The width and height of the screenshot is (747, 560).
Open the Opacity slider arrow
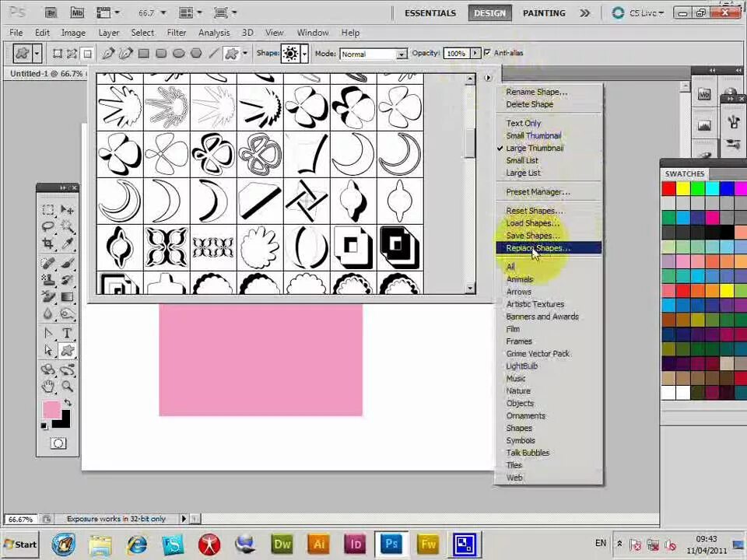click(475, 54)
